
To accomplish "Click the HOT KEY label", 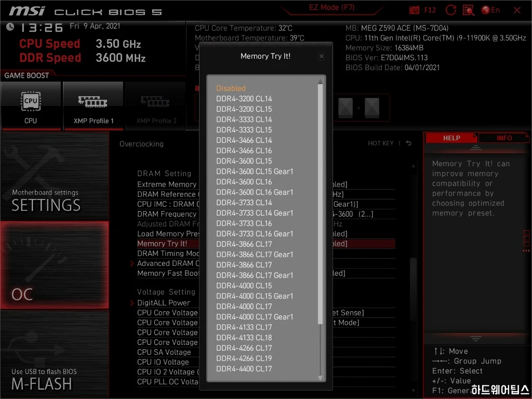I will pos(381,143).
